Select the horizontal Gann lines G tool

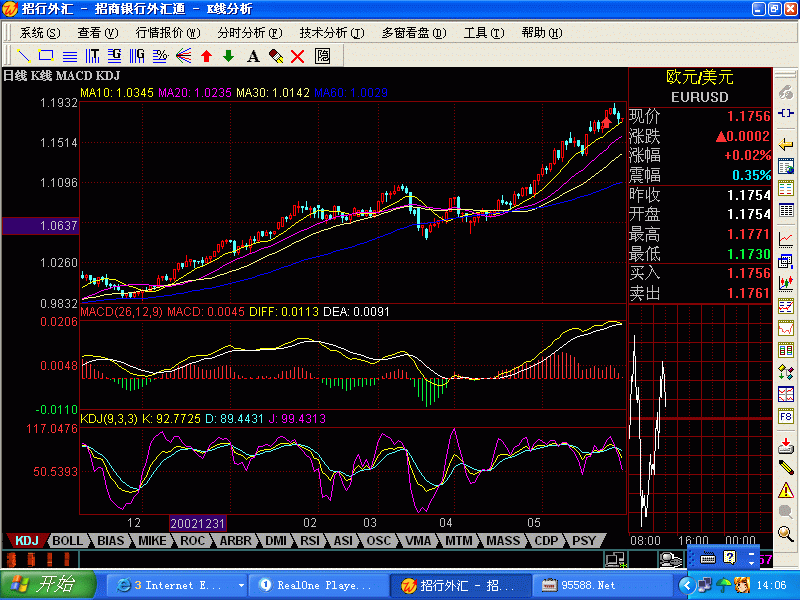(x=115, y=56)
